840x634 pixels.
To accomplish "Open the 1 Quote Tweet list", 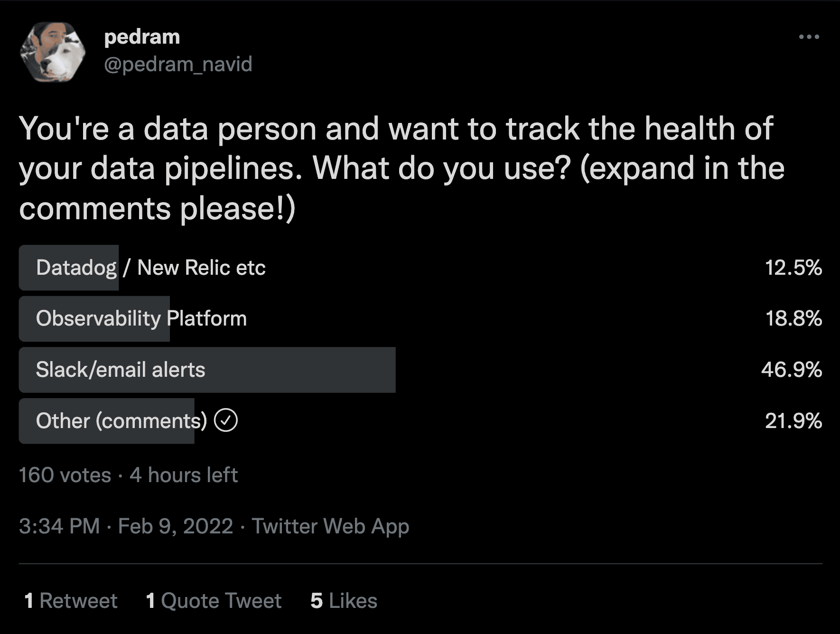I will click(x=214, y=600).
